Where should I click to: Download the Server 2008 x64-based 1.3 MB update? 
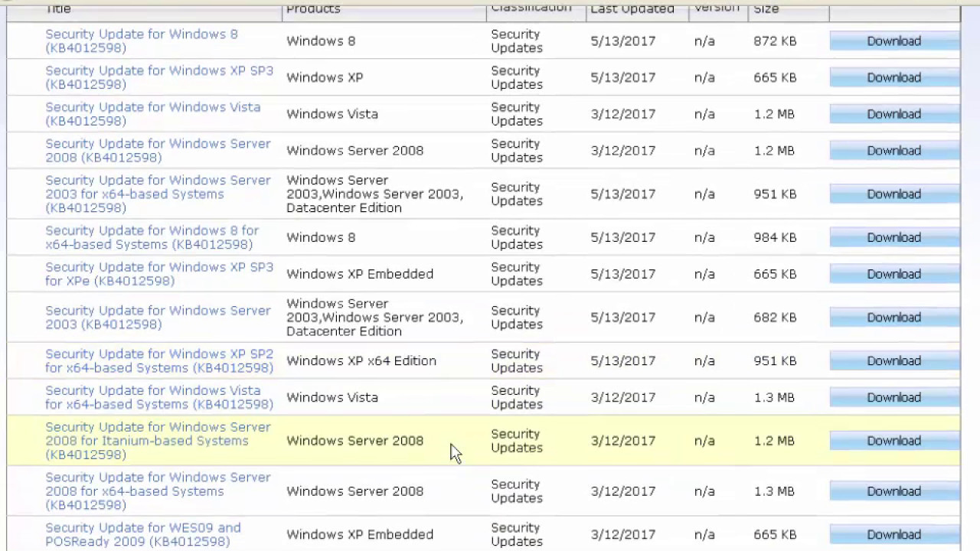coord(894,491)
